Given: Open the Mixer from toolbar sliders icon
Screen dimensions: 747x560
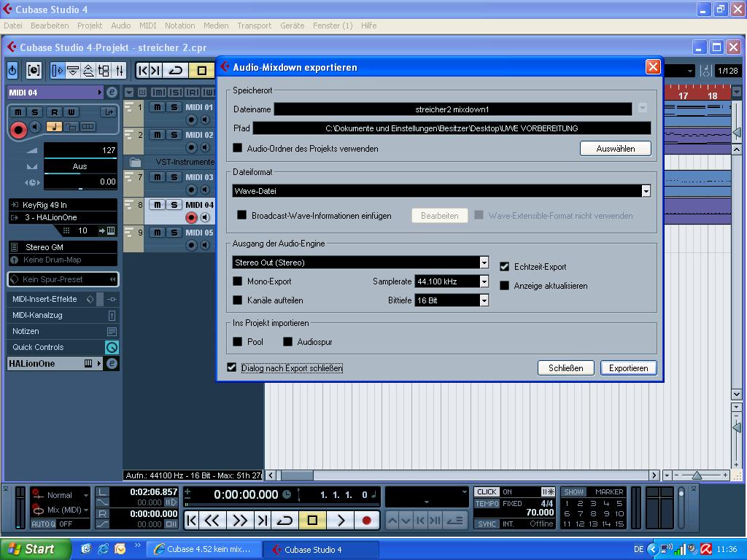Looking at the screenshot, I should click(x=119, y=71).
